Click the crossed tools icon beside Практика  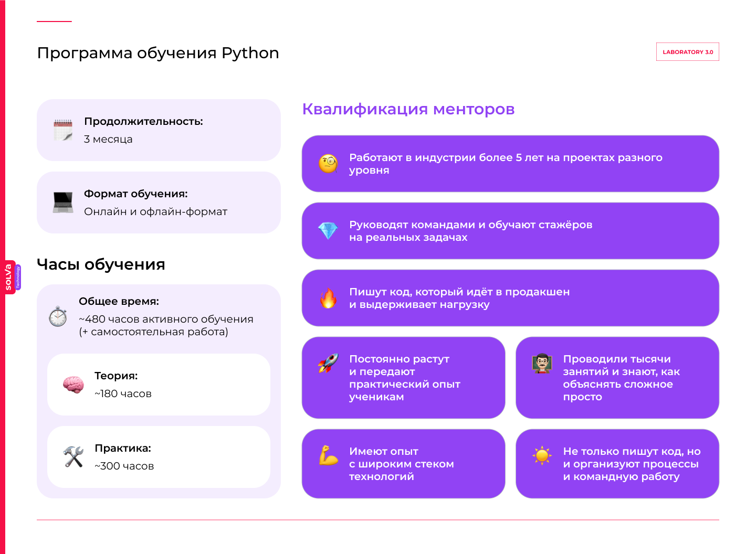[x=73, y=457]
